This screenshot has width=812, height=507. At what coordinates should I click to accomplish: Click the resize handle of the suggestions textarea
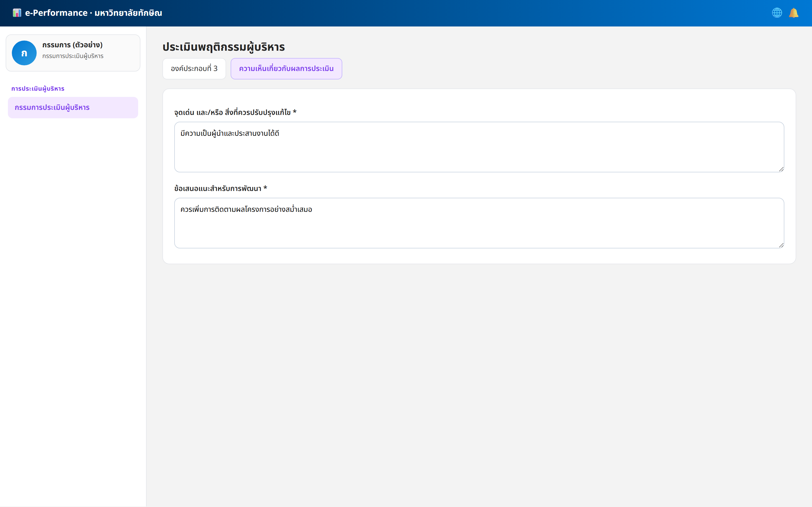pyautogui.click(x=781, y=245)
